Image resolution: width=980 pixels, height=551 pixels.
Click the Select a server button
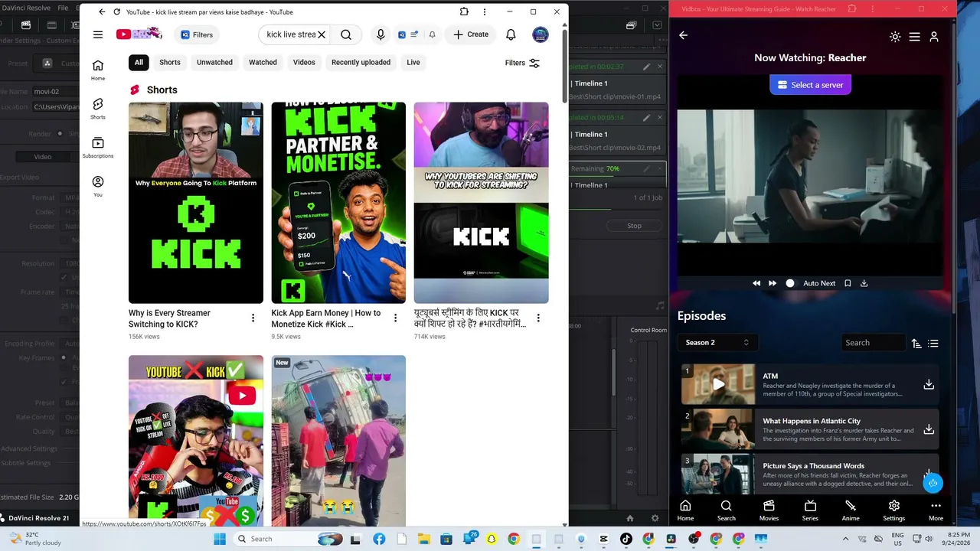810,85
